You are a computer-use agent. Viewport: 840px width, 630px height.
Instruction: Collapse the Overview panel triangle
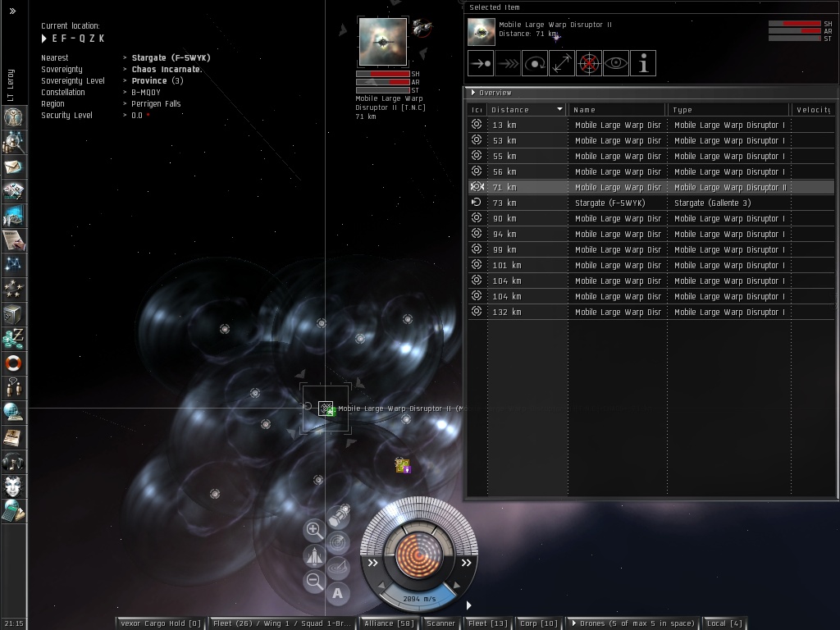473,92
